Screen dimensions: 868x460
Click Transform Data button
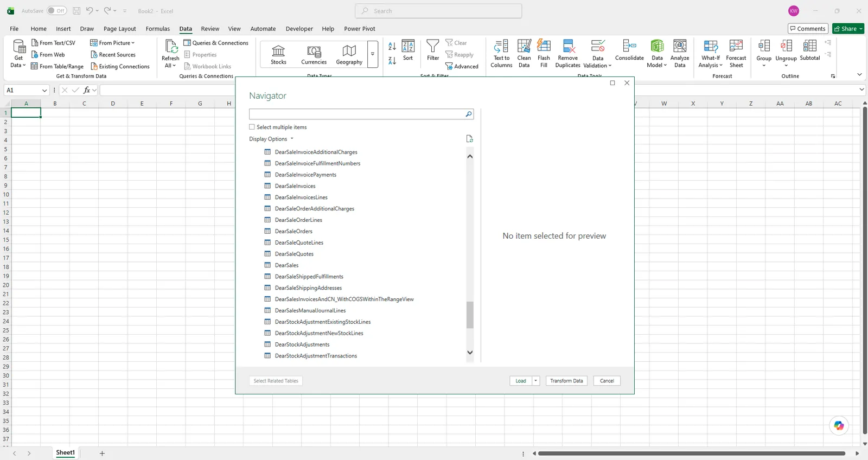click(x=566, y=381)
